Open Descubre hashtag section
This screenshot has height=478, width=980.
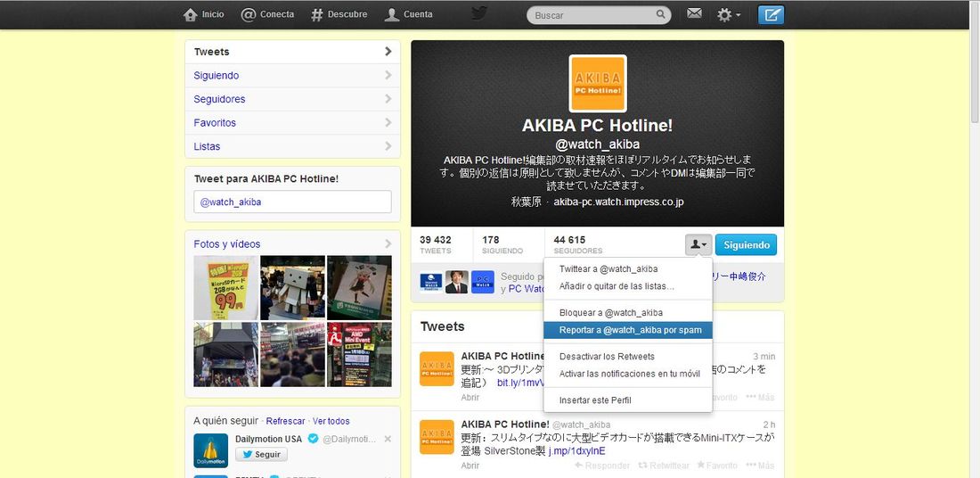pos(339,14)
